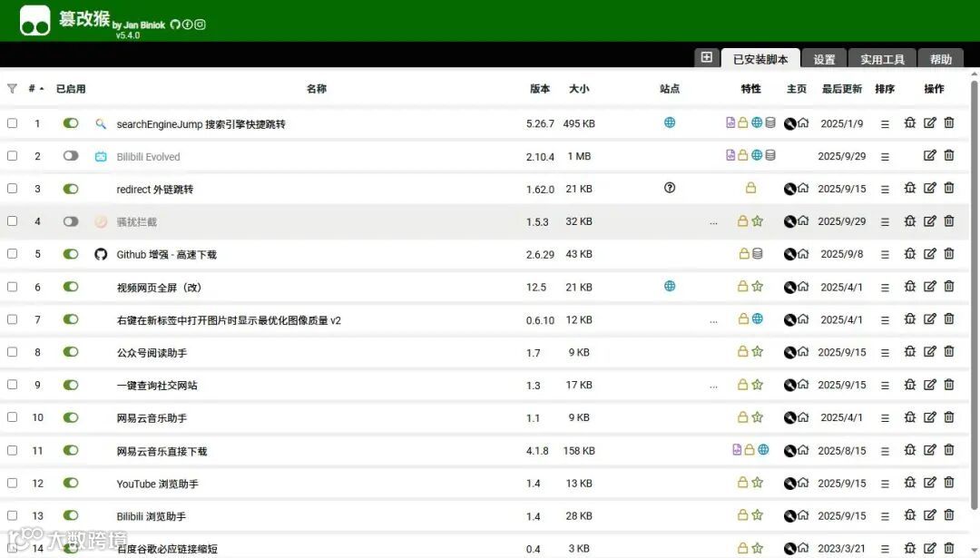Check the checkbox for 公众号阅读助手 row

coord(12,352)
